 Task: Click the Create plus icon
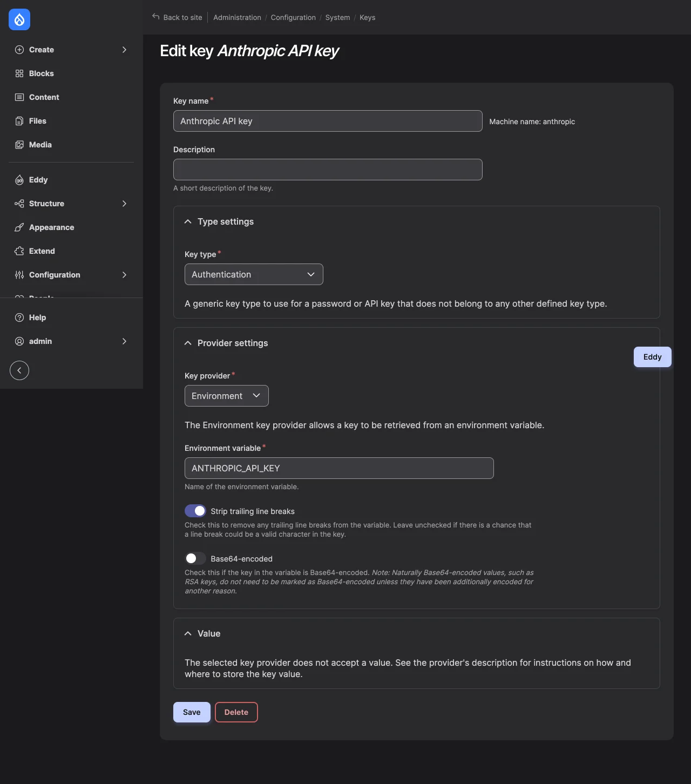19,50
